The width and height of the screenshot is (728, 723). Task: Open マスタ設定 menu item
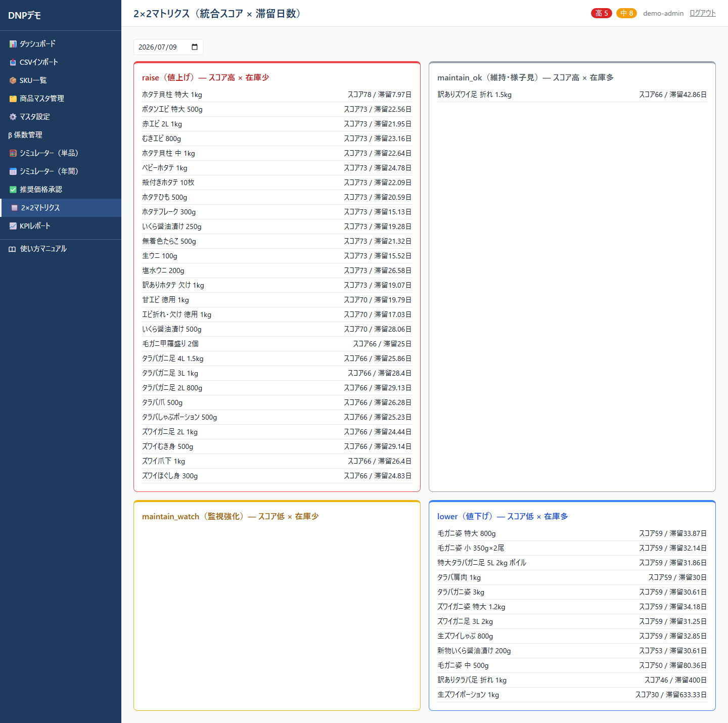pos(61,117)
